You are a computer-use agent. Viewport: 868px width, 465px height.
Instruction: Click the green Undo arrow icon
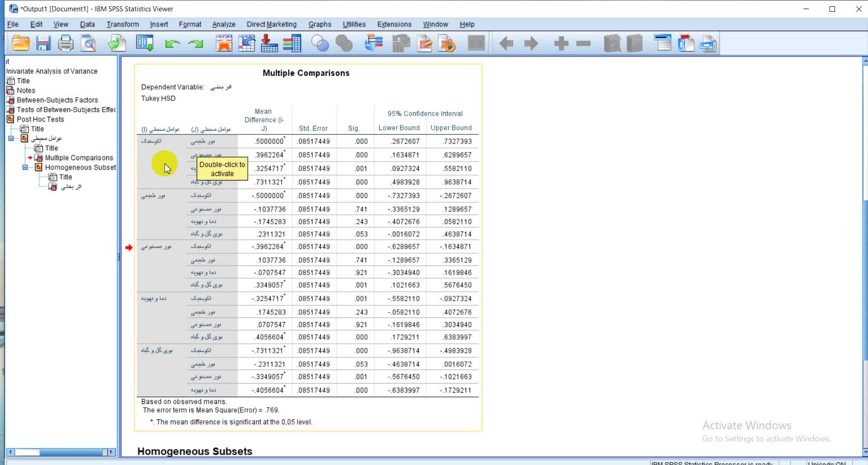pos(172,44)
